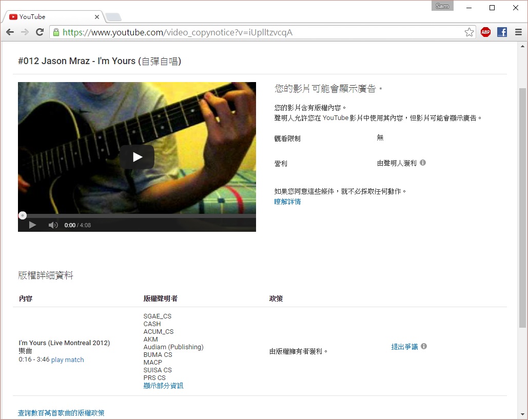Click the 顯示部分資訊 link

point(163,386)
